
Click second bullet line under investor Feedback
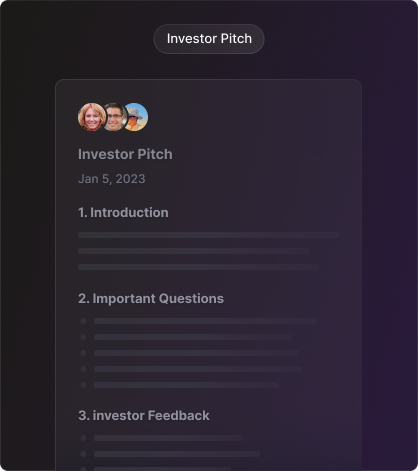point(177,454)
